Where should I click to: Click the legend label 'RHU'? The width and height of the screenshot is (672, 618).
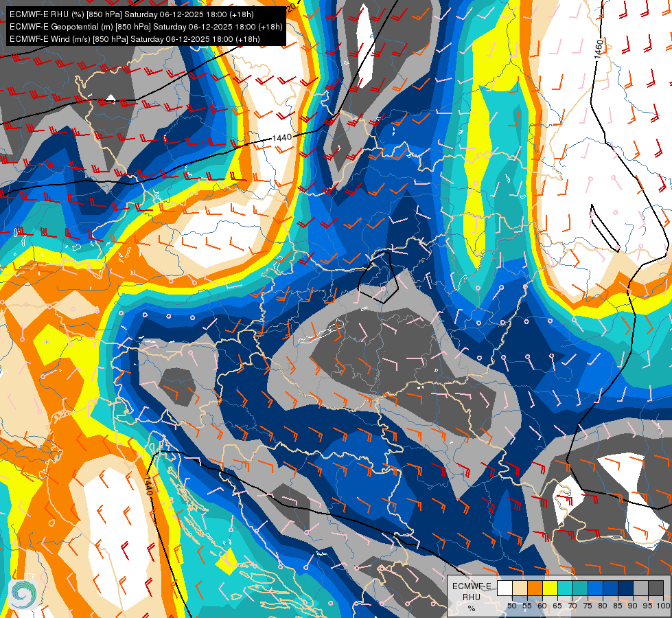point(472,597)
